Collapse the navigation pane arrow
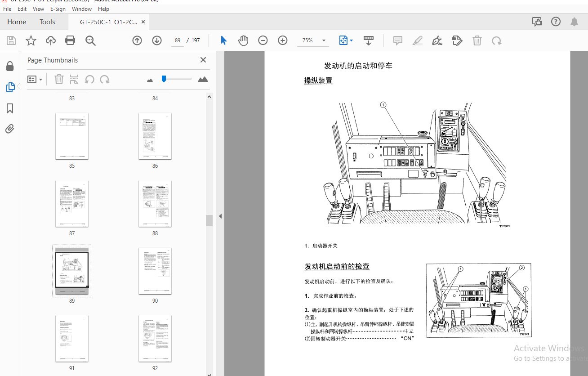588x376 pixels. (220, 216)
